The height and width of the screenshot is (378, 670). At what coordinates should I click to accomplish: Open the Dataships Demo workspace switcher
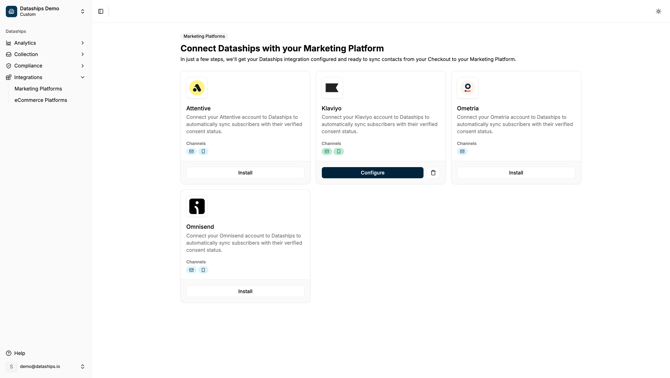tap(45, 12)
